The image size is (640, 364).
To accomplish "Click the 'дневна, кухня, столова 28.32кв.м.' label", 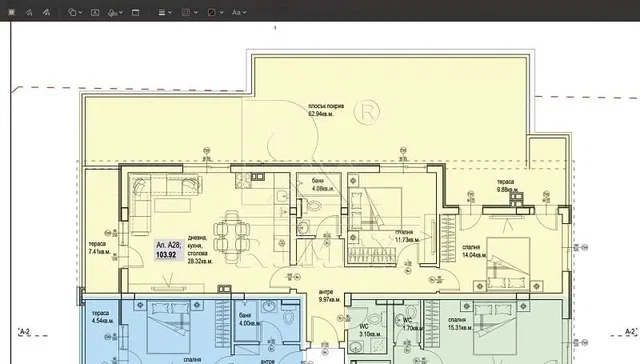I will [x=200, y=249].
